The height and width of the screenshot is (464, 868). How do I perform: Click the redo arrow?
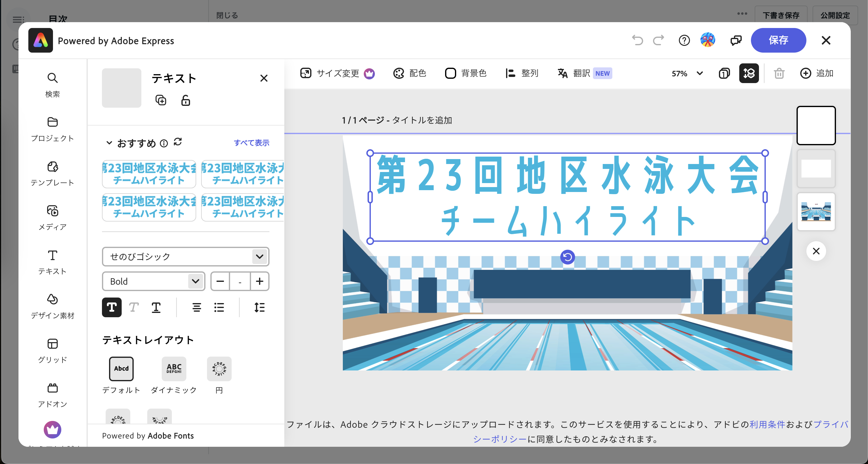[658, 40]
